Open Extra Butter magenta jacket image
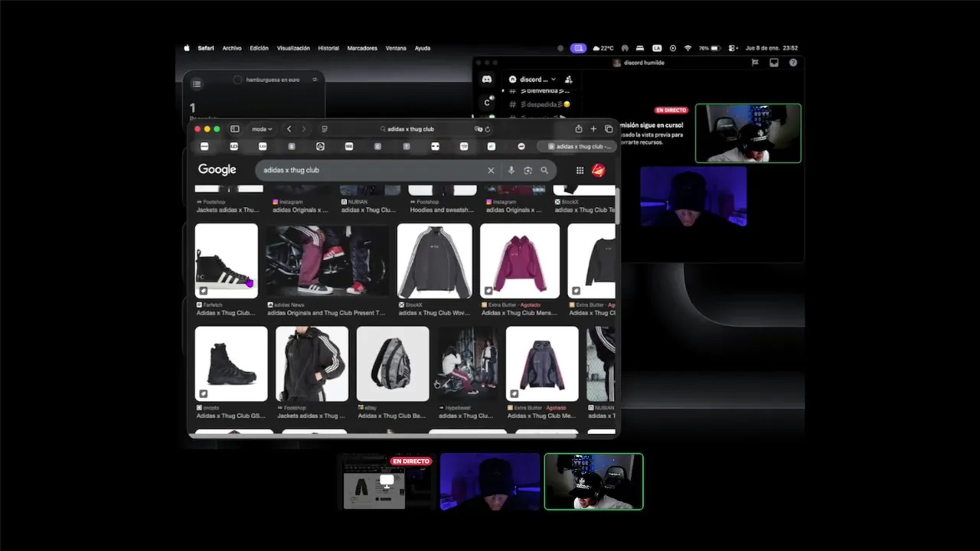The height and width of the screenshot is (551, 980). [x=520, y=260]
